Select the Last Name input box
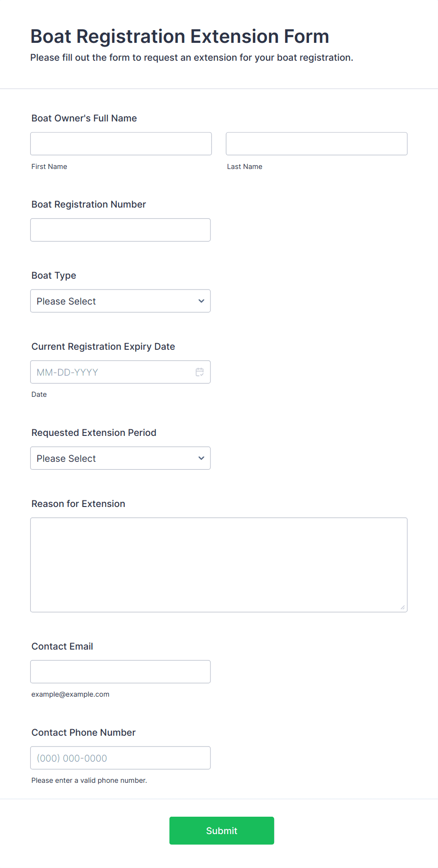 pyautogui.click(x=316, y=144)
